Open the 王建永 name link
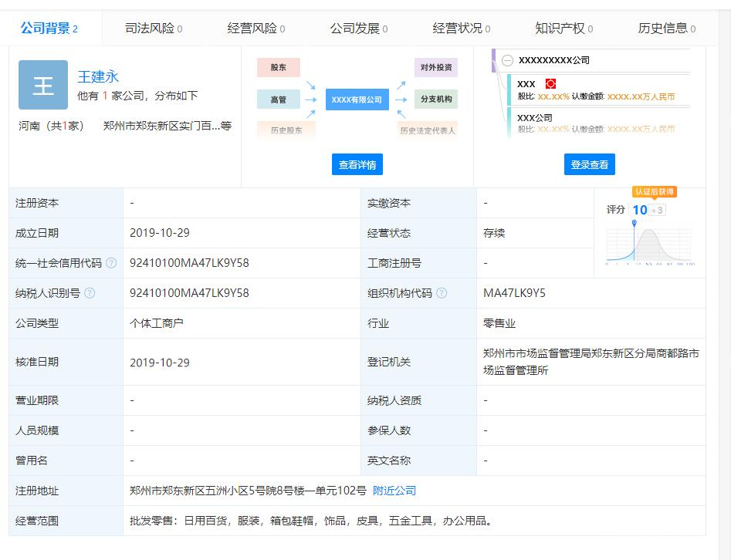This screenshot has width=731, height=560. click(x=98, y=76)
